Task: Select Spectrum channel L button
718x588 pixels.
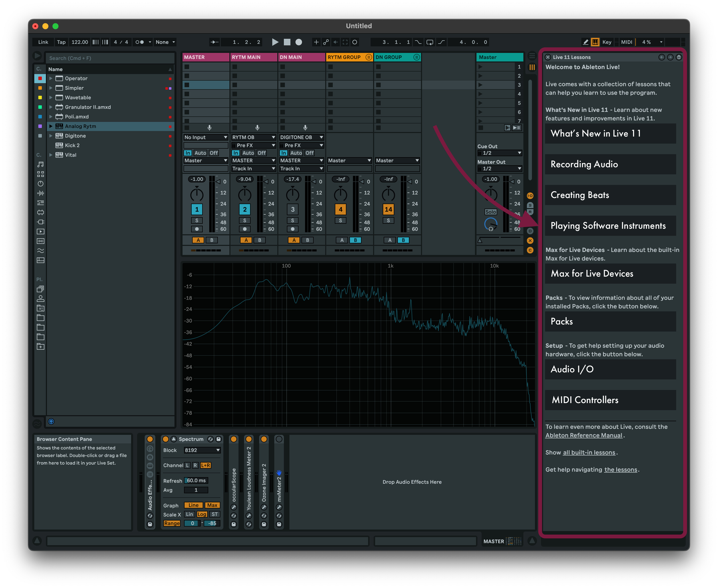Action: [187, 465]
